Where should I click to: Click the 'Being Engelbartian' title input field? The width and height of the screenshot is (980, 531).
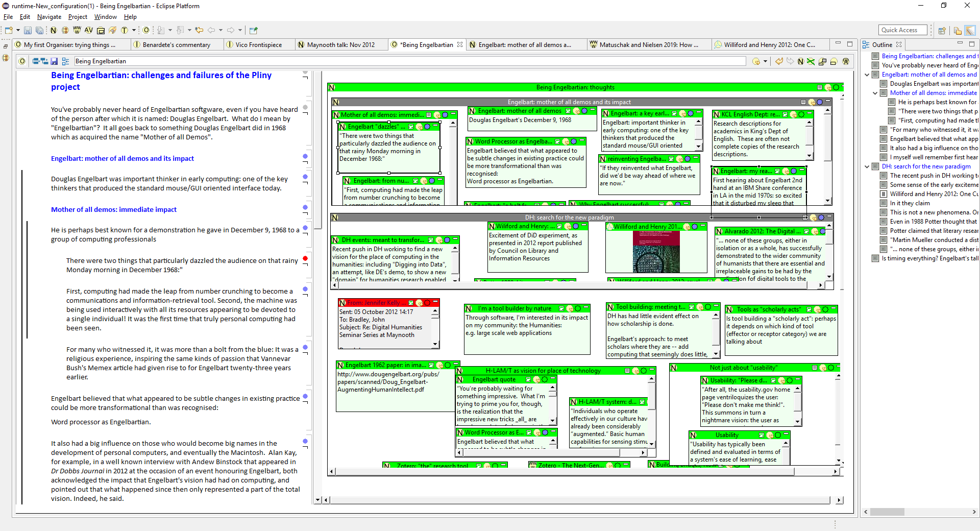click(410, 61)
